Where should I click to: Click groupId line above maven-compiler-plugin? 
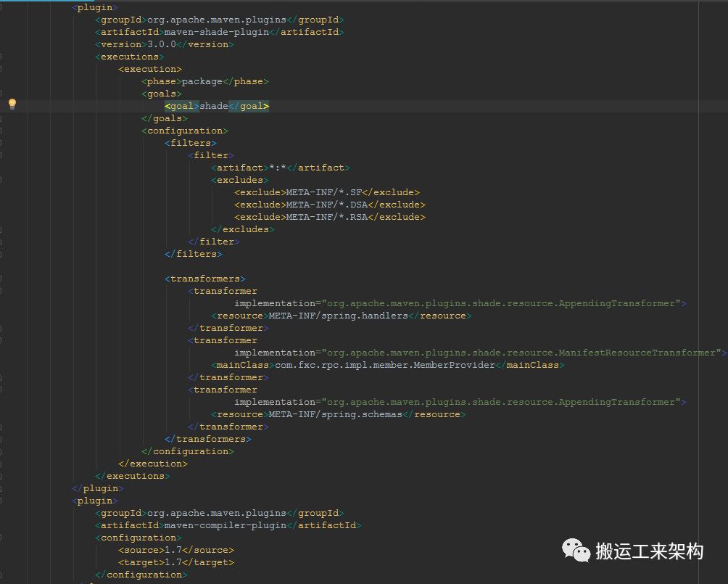[x=219, y=514]
